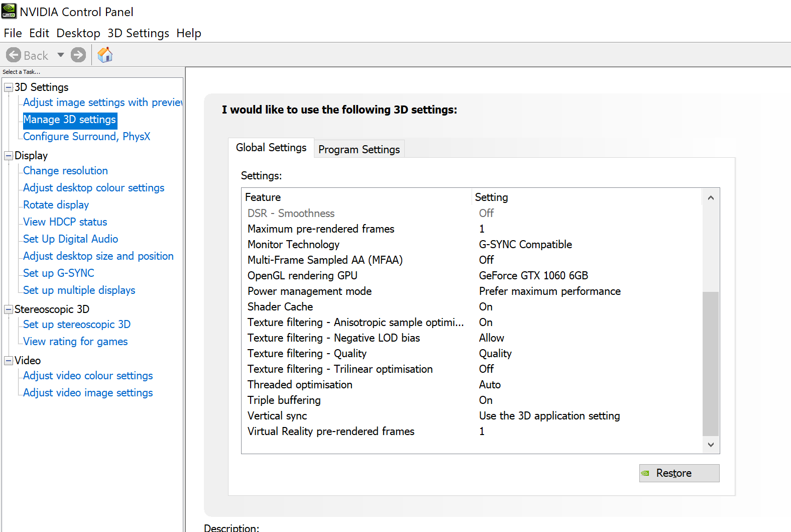The width and height of the screenshot is (791, 532).
Task: Collapse the 3D Settings tree node
Action: point(9,87)
